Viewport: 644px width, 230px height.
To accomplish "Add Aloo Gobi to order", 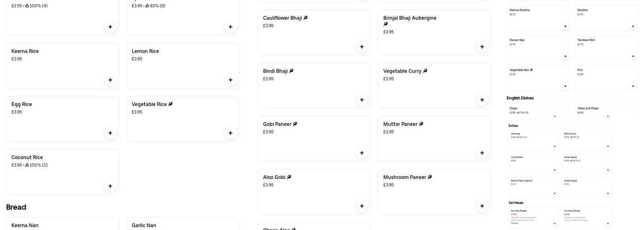I will point(362,206).
